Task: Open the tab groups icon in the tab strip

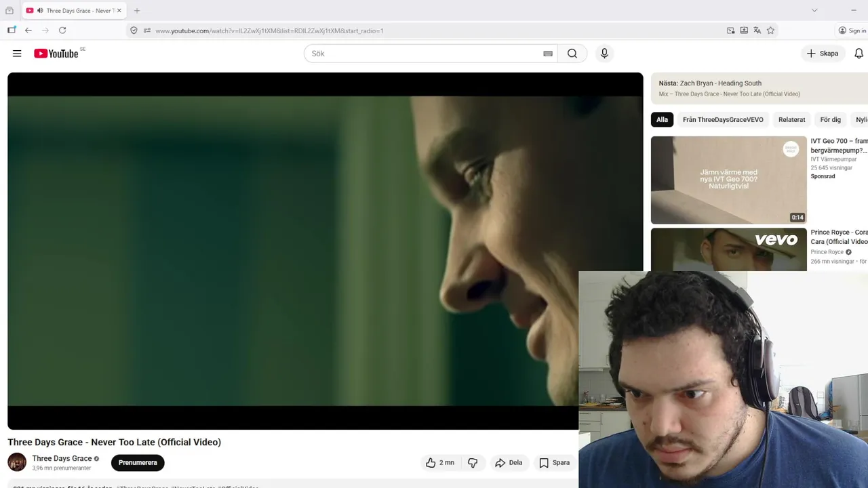Action: point(9,10)
